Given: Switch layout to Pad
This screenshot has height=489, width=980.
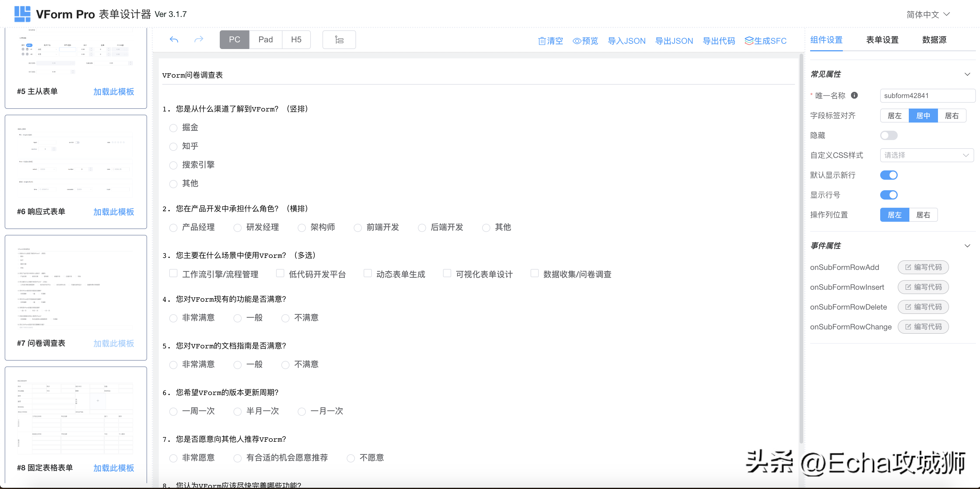Looking at the screenshot, I should point(266,40).
